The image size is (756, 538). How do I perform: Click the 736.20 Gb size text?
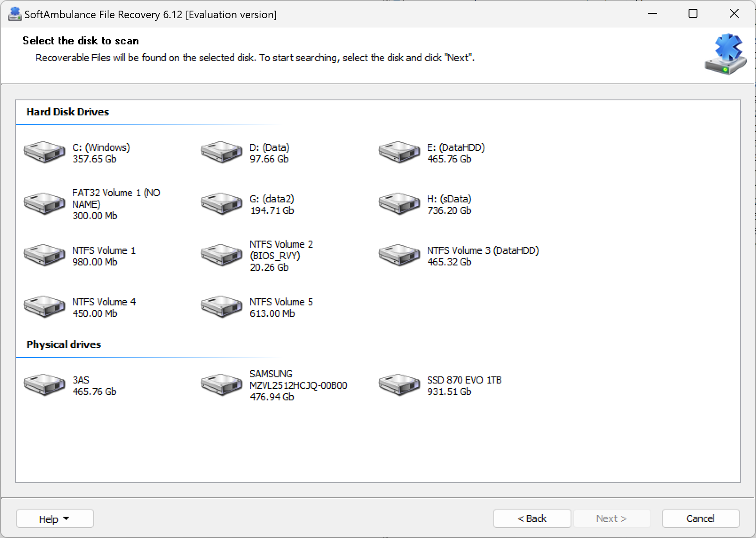[449, 210]
